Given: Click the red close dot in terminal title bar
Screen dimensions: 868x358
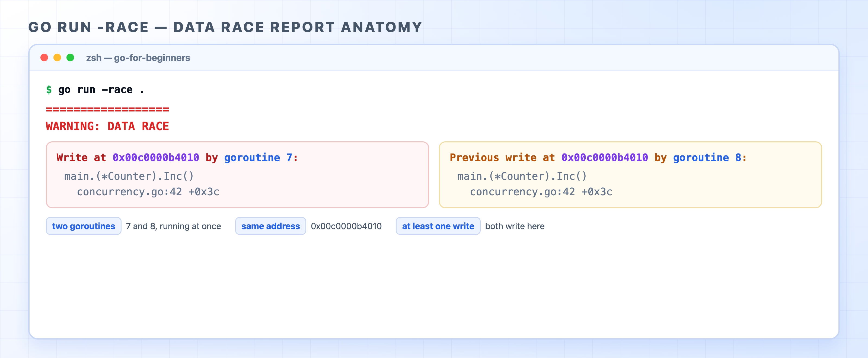Looking at the screenshot, I should click(x=44, y=57).
